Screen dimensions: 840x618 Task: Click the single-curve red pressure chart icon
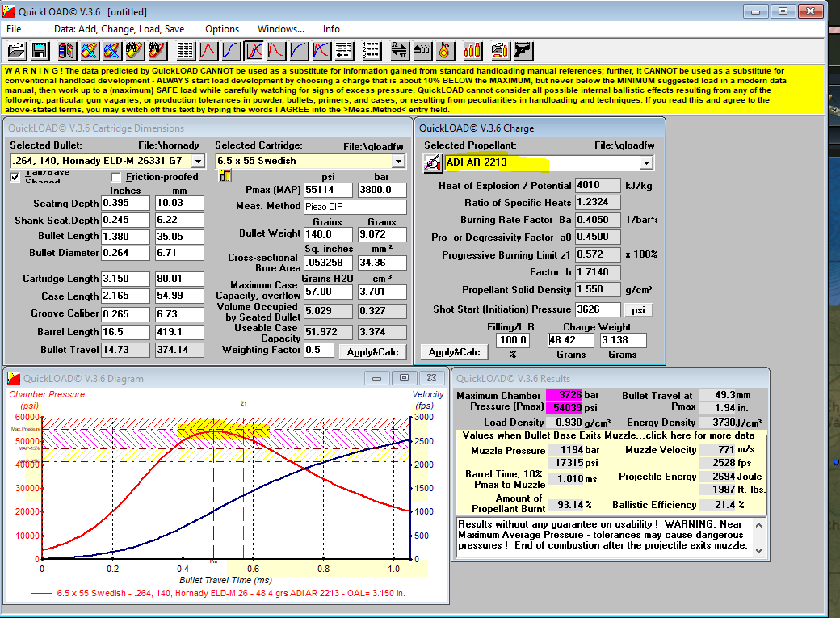[208, 51]
